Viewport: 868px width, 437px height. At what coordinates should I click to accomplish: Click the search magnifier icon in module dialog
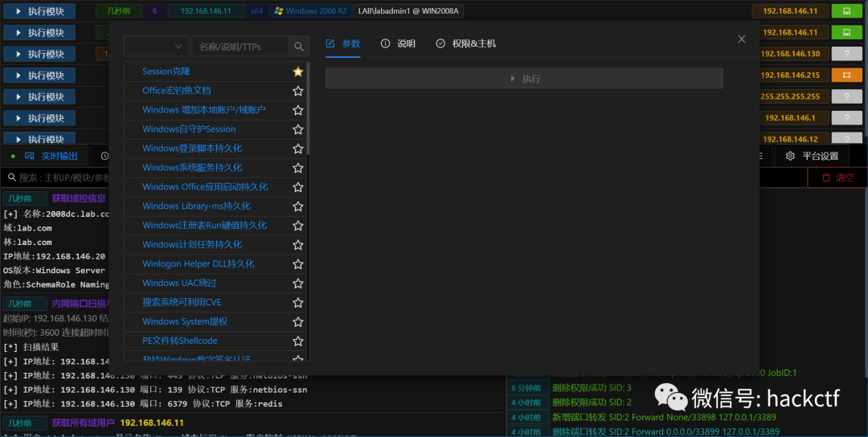click(x=299, y=47)
